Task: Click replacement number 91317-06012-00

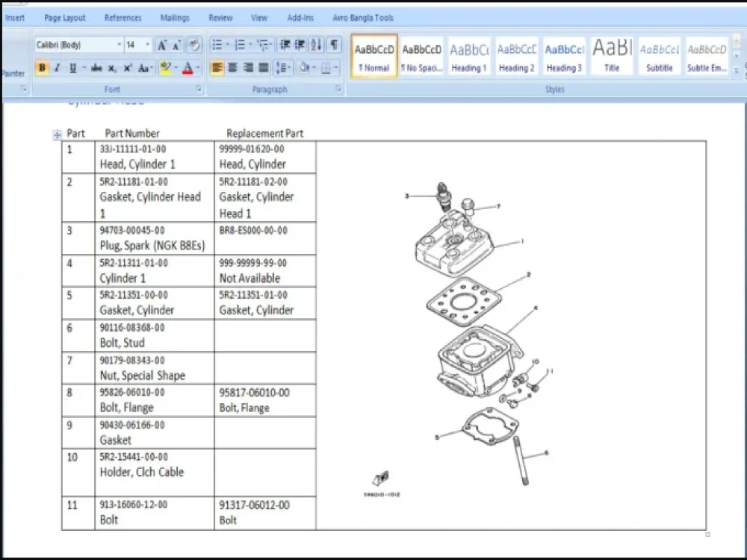Action: 255,505
